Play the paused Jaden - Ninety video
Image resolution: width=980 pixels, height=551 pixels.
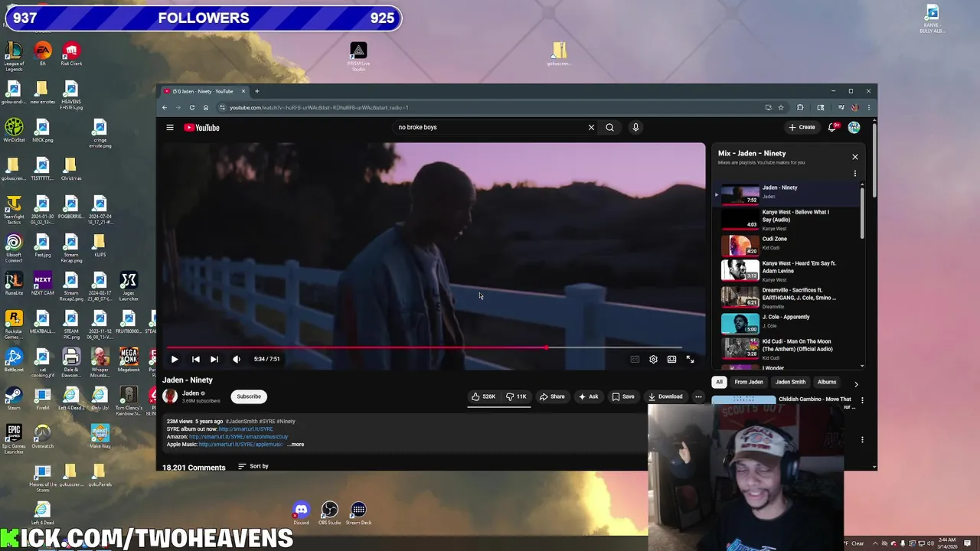(175, 359)
